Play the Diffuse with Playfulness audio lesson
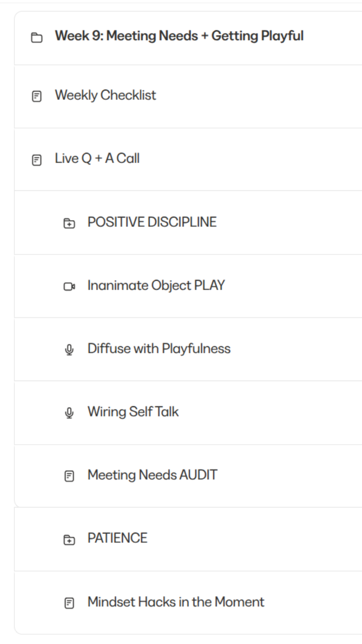The image size is (362, 644). point(159,349)
